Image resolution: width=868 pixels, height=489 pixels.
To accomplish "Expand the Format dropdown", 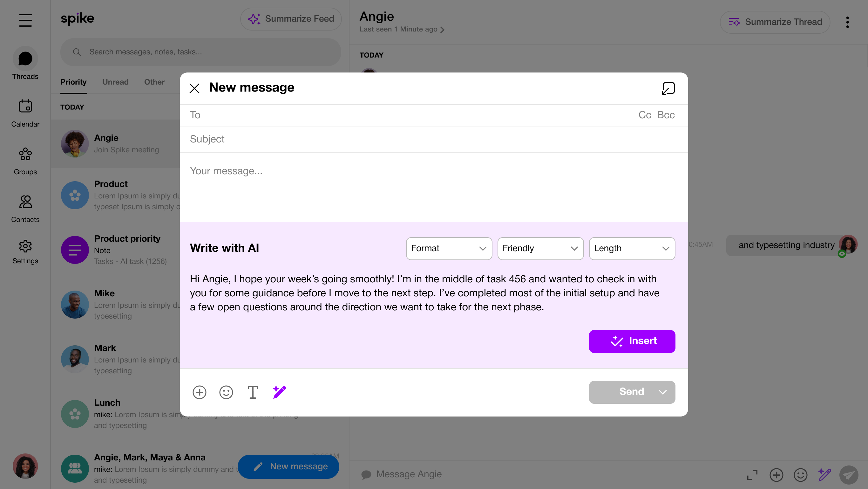I will [449, 248].
